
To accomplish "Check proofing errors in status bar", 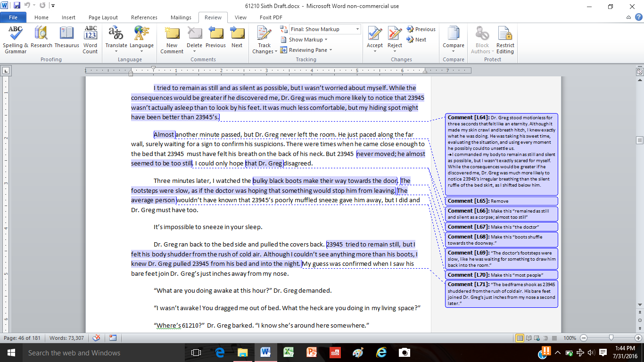I will 96,338.
